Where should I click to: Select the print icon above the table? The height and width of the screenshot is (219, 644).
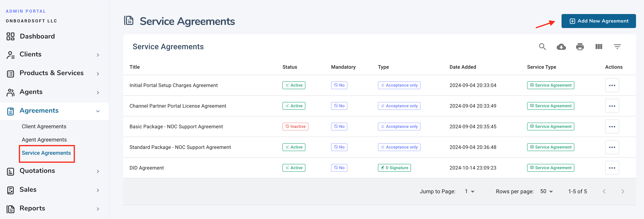coord(580,47)
